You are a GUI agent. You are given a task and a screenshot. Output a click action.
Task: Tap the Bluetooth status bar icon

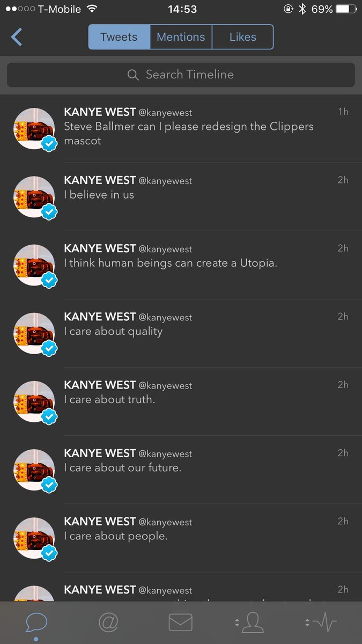302,9
